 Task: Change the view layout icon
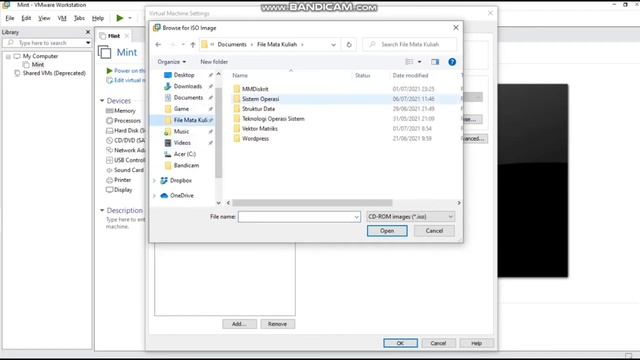point(409,62)
